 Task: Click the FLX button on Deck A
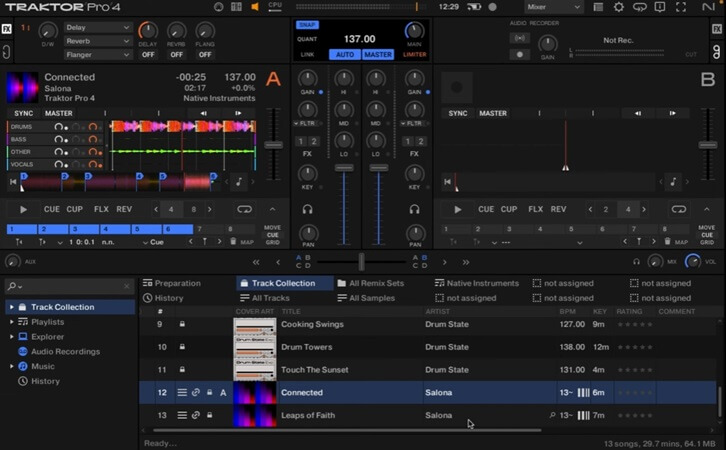tap(101, 209)
